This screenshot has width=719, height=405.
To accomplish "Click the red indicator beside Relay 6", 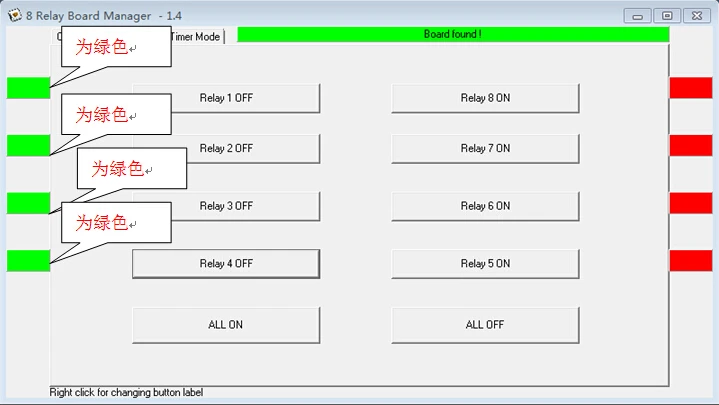I will [x=691, y=203].
